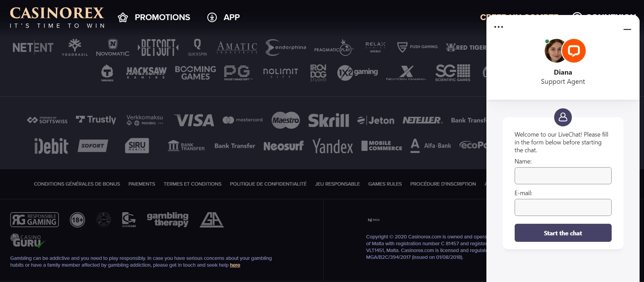
Task: Click the Gamblers Anonymous GA logo
Action: click(212, 220)
